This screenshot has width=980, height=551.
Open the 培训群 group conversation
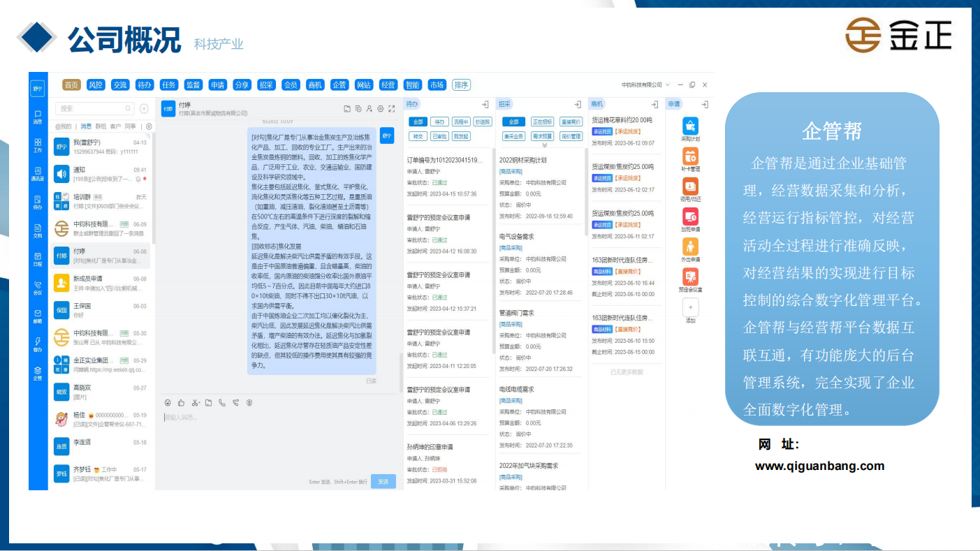click(x=101, y=201)
